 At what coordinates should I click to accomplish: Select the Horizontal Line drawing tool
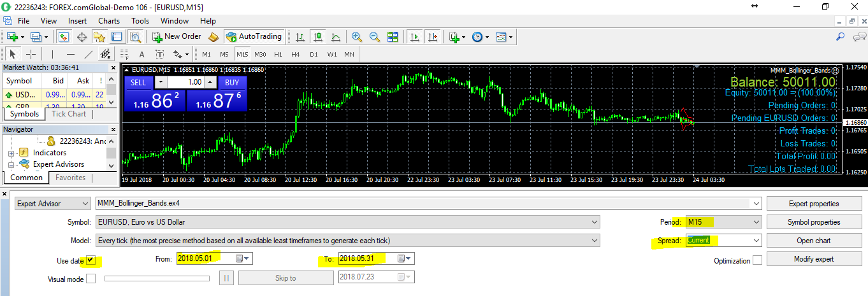[71, 54]
